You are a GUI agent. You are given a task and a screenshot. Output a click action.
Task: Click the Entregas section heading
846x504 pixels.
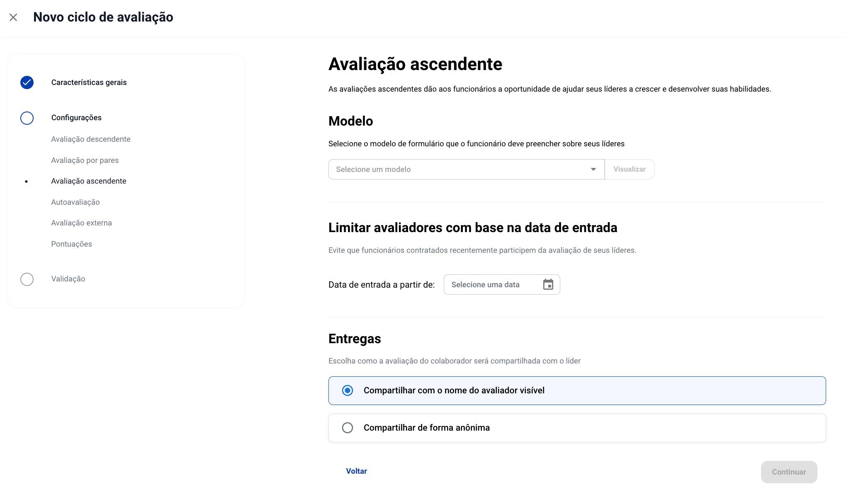[x=355, y=339]
